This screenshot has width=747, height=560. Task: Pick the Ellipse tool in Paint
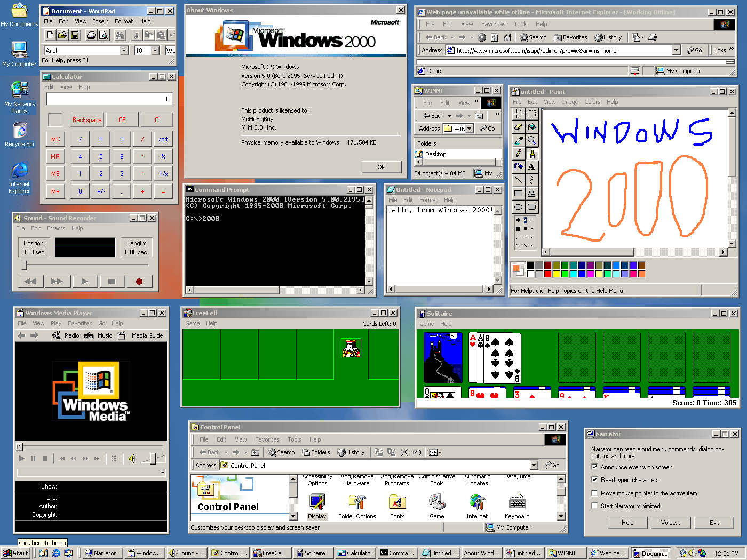pos(518,207)
